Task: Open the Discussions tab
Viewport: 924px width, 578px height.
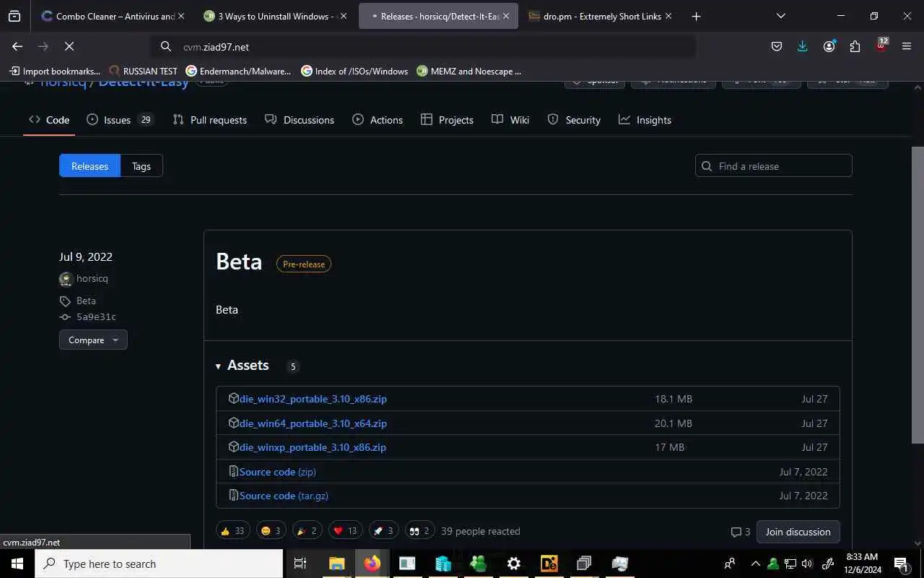Action: click(x=300, y=120)
